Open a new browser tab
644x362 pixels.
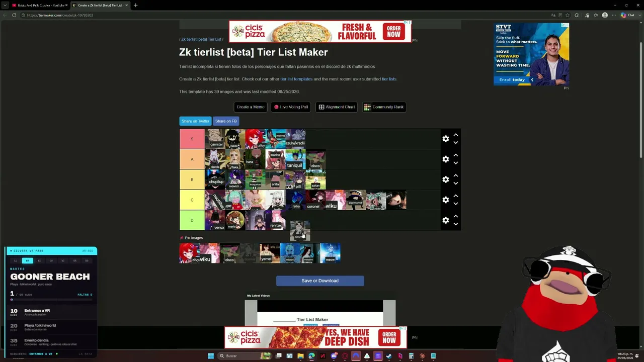pos(135,5)
